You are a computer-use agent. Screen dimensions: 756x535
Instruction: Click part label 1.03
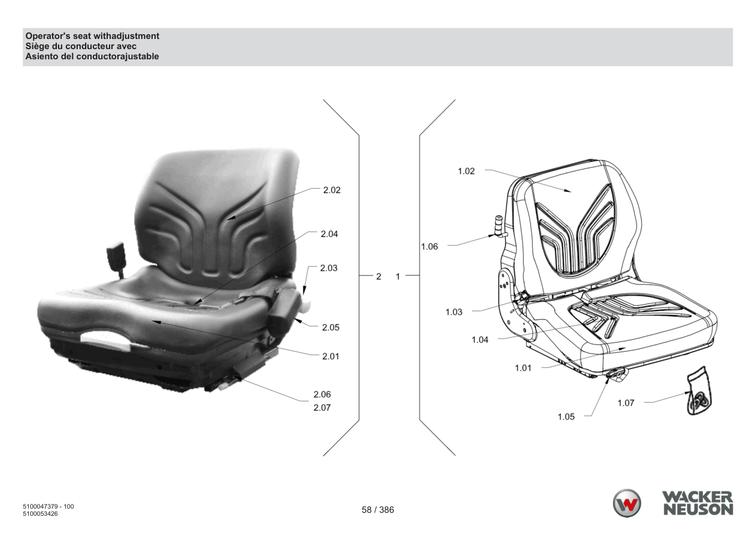tap(454, 312)
